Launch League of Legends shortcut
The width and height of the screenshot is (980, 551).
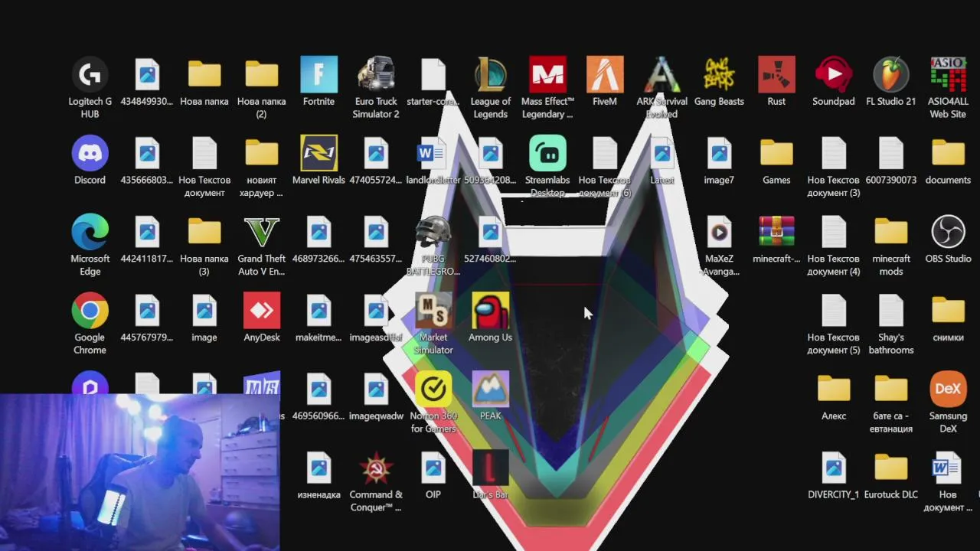(x=490, y=87)
